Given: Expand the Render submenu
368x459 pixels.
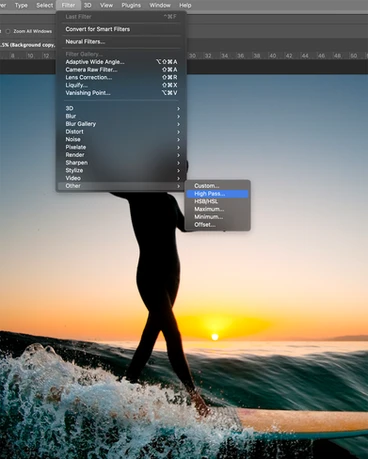Looking at the screenshot, I should (121, 155).
